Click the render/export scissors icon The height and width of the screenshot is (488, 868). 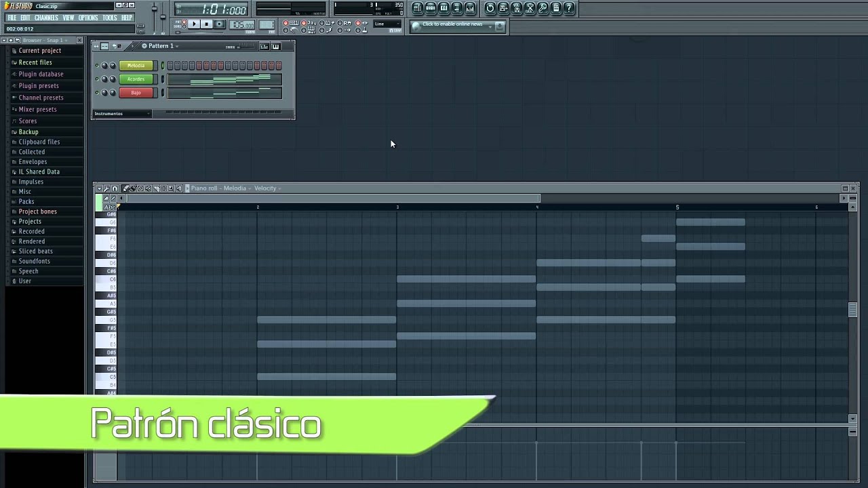(530, 8)
